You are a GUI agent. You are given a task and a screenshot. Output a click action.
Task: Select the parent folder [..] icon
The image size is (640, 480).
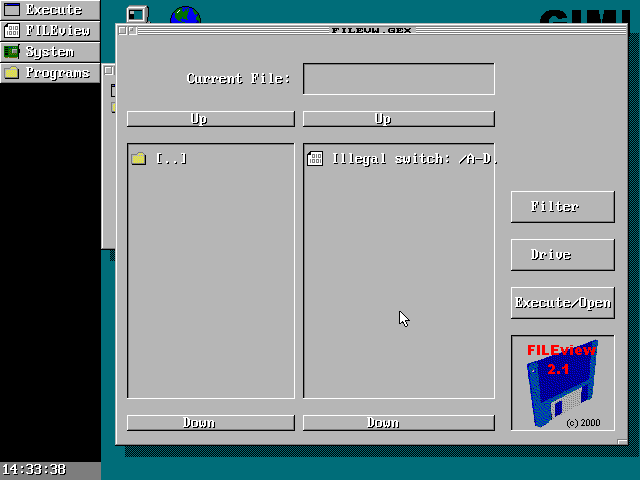139,158
